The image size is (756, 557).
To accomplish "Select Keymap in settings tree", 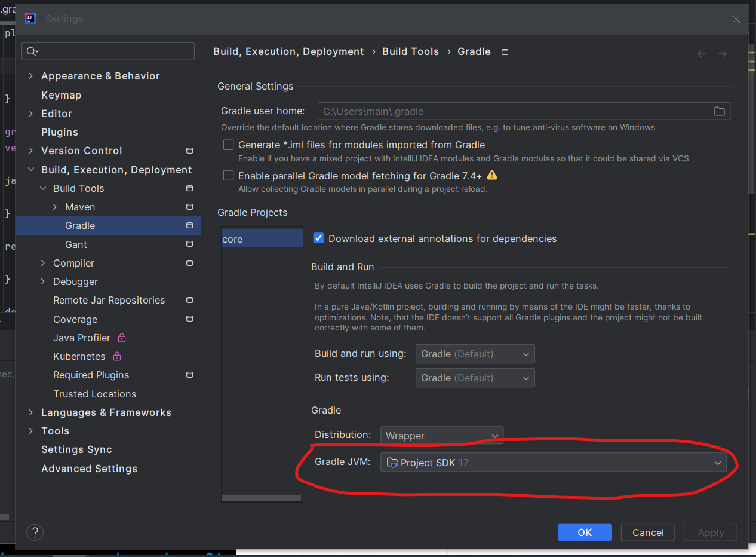I will tap(61, 95).
